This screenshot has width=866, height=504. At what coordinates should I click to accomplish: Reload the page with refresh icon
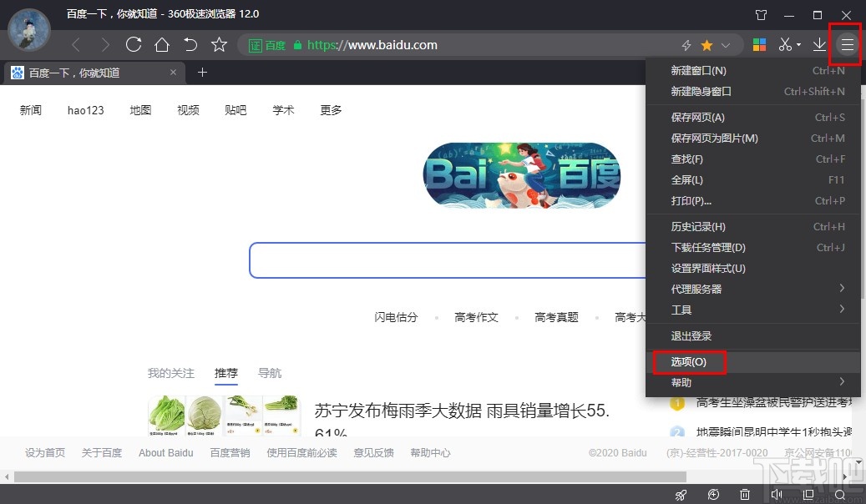tap(134, 44)
